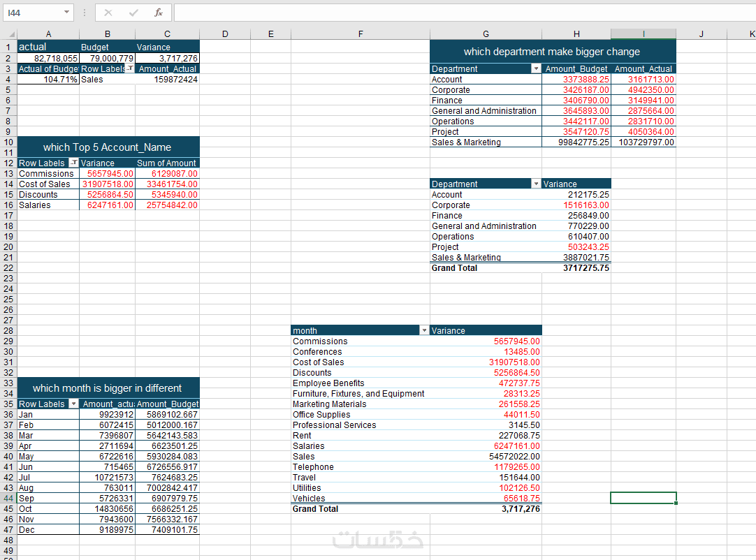Select column F header
The image size is (756, 560).
coord(360,34)
